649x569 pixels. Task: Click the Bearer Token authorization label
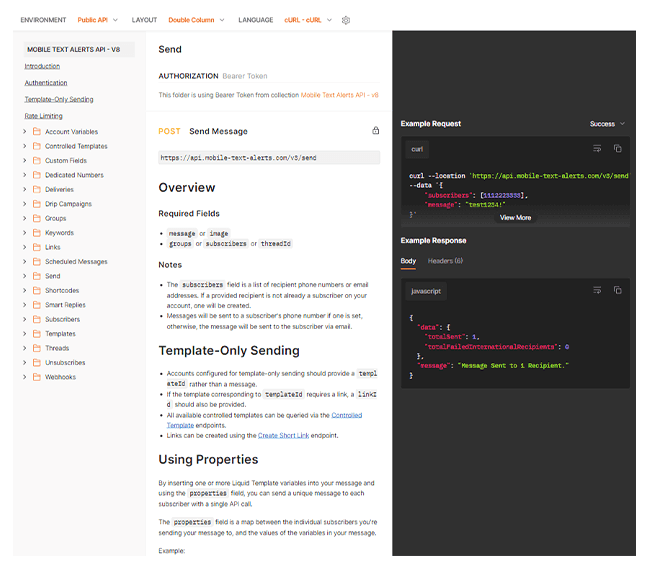click(245, 76)
